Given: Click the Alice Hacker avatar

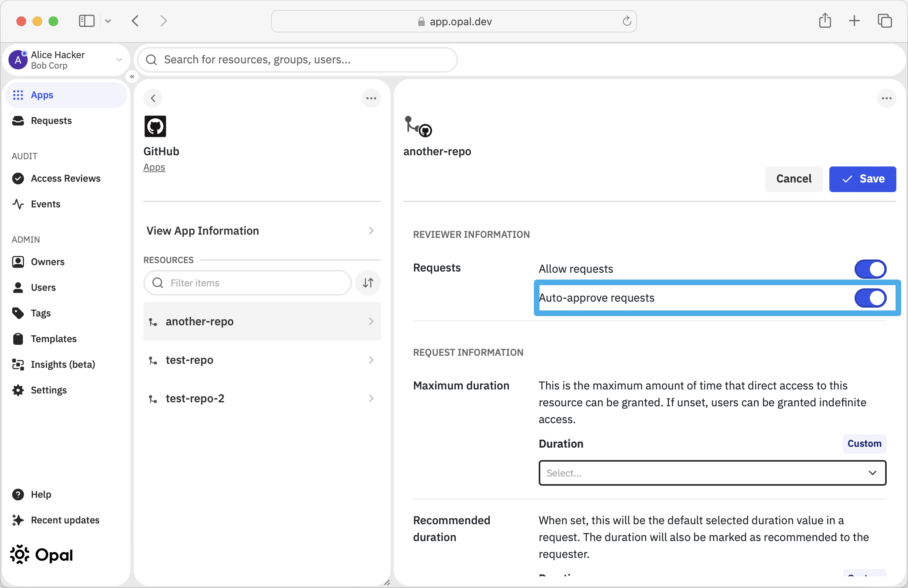Looking at the screenshot, I should click(x=18, y=60).
